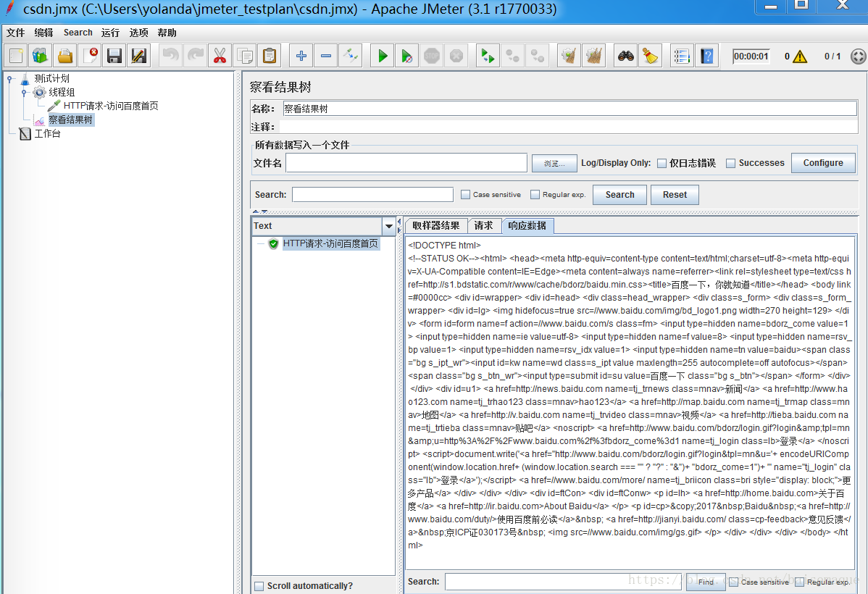Click the Save As icon
This screenshot has height=594, width=868.
tap(139, 56)
